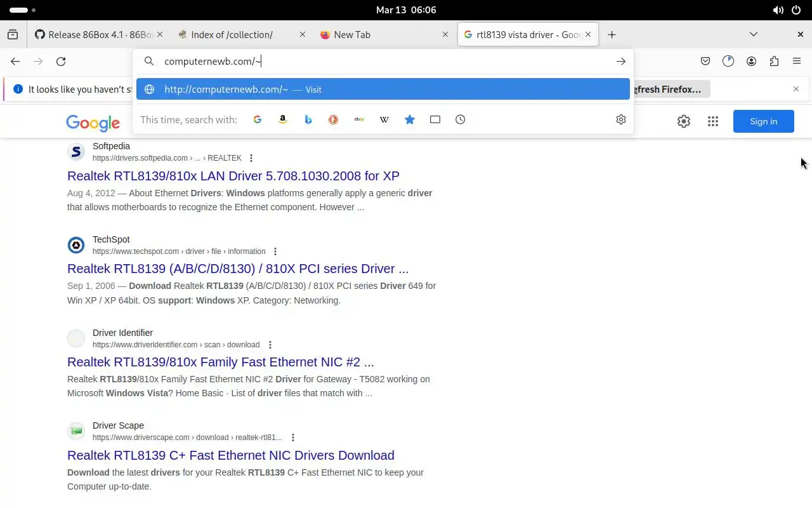The height and width of the screenshot is (508, 812).
Task: Click the TechSpot favicon
Action: tap(76, 245)
